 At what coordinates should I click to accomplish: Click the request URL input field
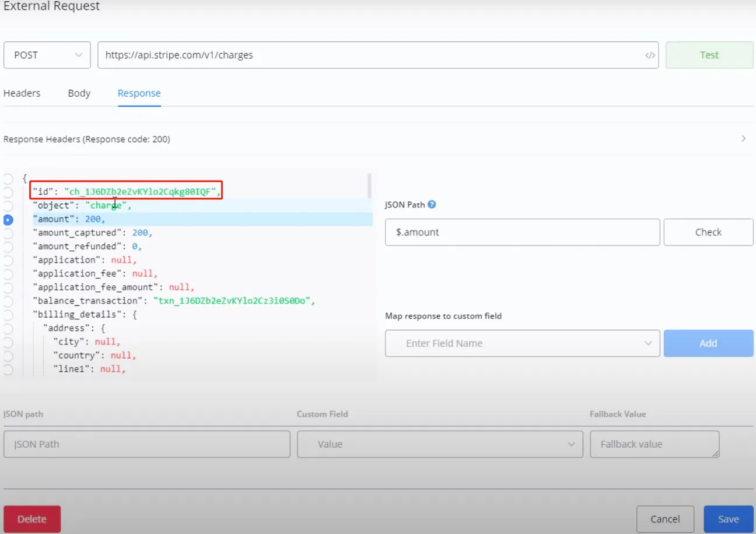coord(378,55)
